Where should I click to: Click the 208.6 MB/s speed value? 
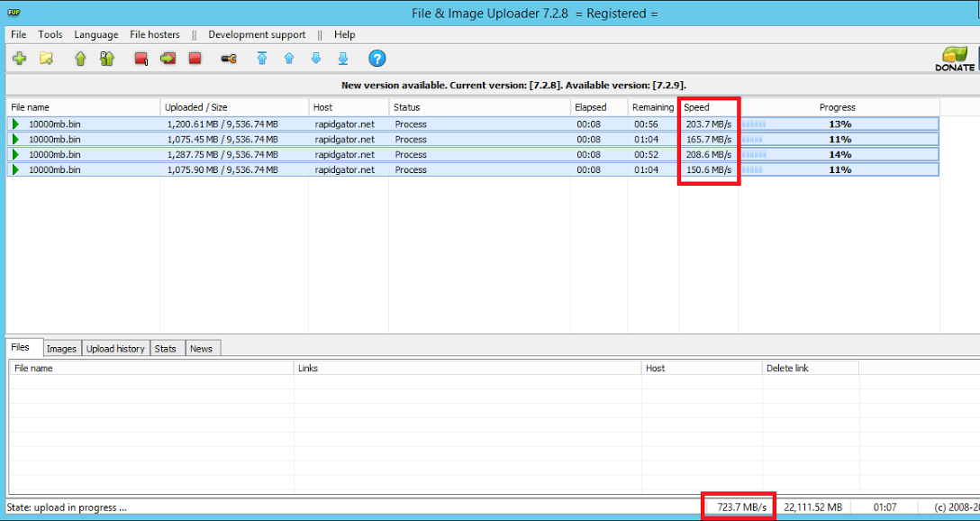(x=709, y=154)
